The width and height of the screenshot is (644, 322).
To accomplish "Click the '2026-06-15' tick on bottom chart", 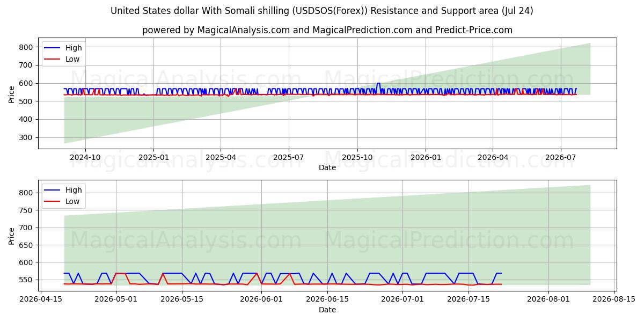I will [327, 300].
